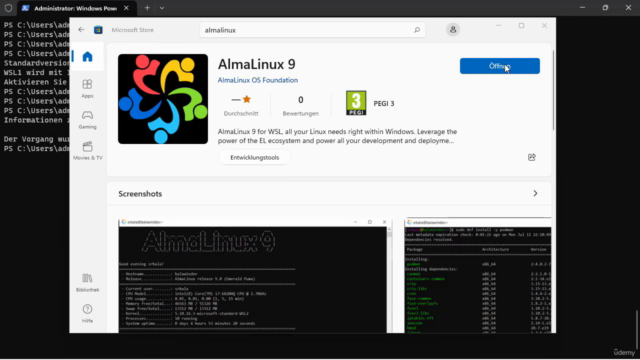Open the Gaming sidebar section
Image resolution: width=640 pixels, height=360 pixels.
pos(87,120)
